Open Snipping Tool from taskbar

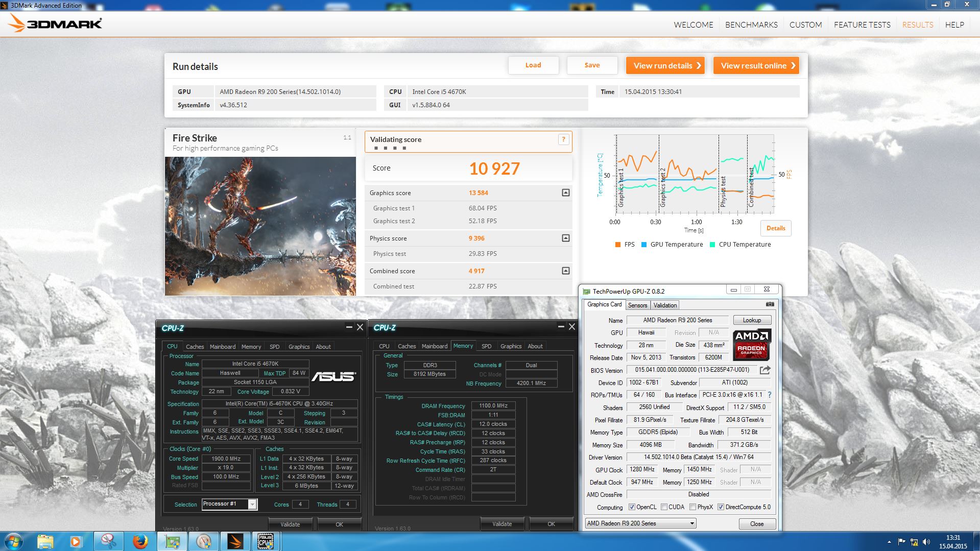(108, 541)
